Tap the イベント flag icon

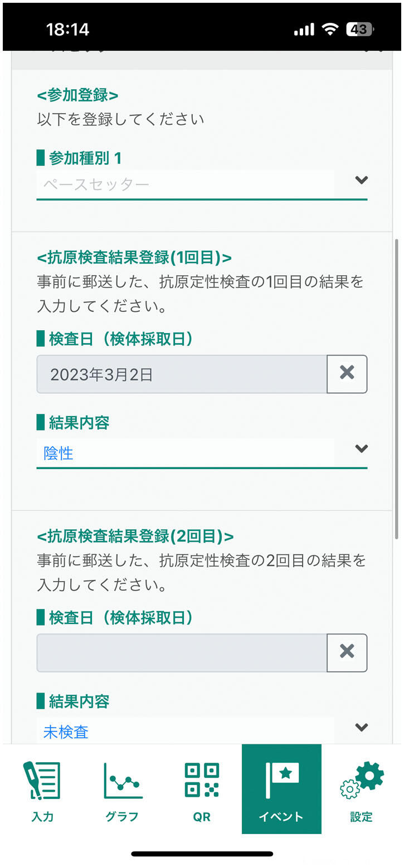point(281,780)
